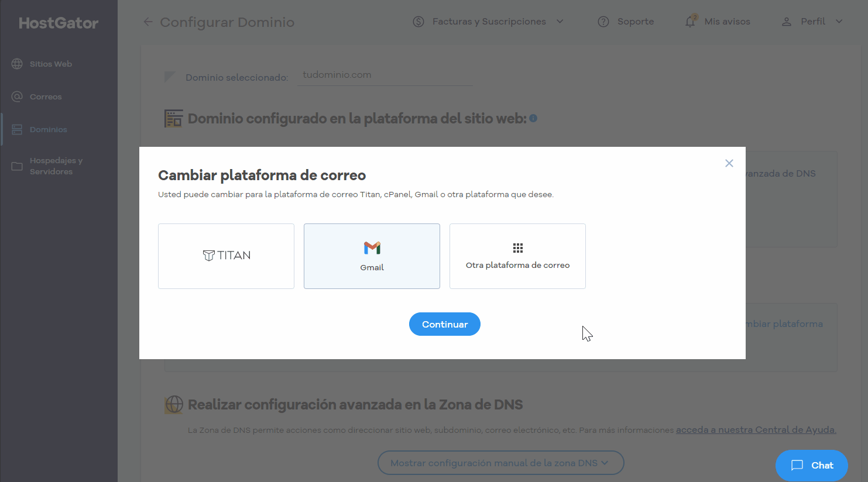Click the partially hidden Cambiar plataforma link
The width and height of the screenshot is (868, 482).
pyautogui.click(x=784, y=324)
